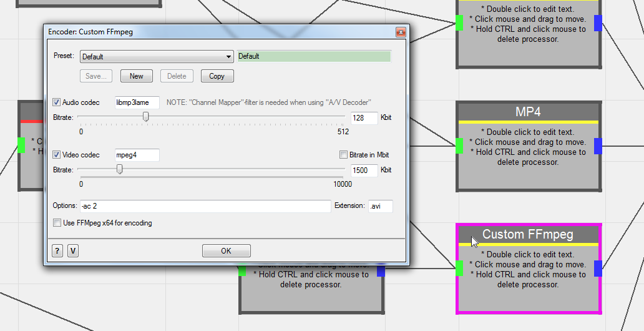This screenshot has width=644, height=331.
Task: Confirm dialog with OK button
Action: (227, 251)
